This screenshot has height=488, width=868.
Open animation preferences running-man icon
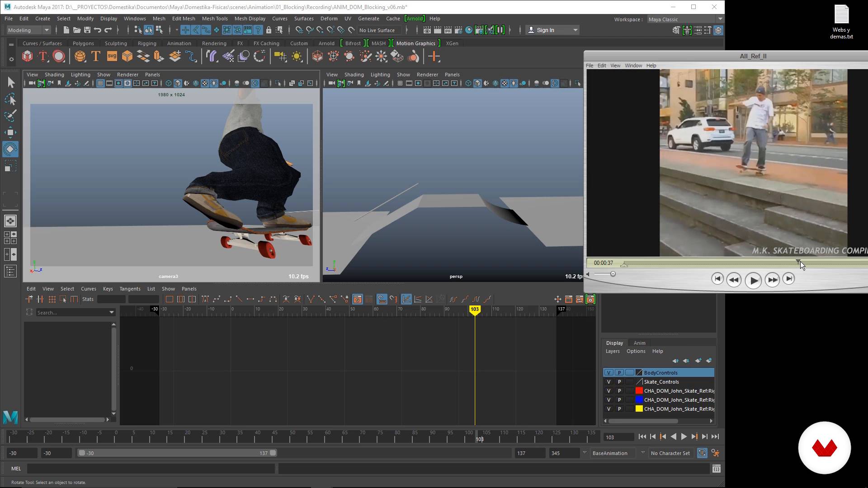click(715, 453)
